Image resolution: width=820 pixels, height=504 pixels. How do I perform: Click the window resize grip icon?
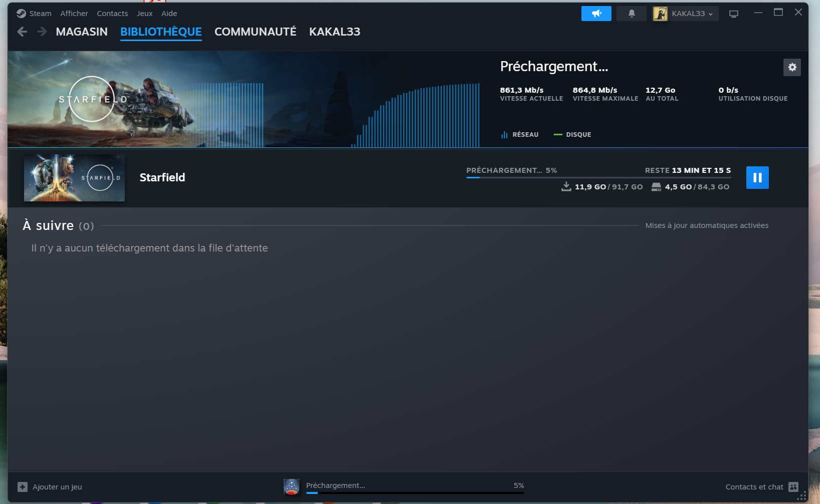[802, 496]
